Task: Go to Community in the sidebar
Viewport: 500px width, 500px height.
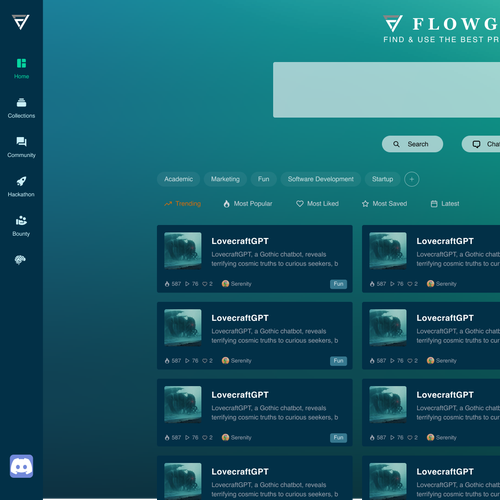Action: (21, 147)
